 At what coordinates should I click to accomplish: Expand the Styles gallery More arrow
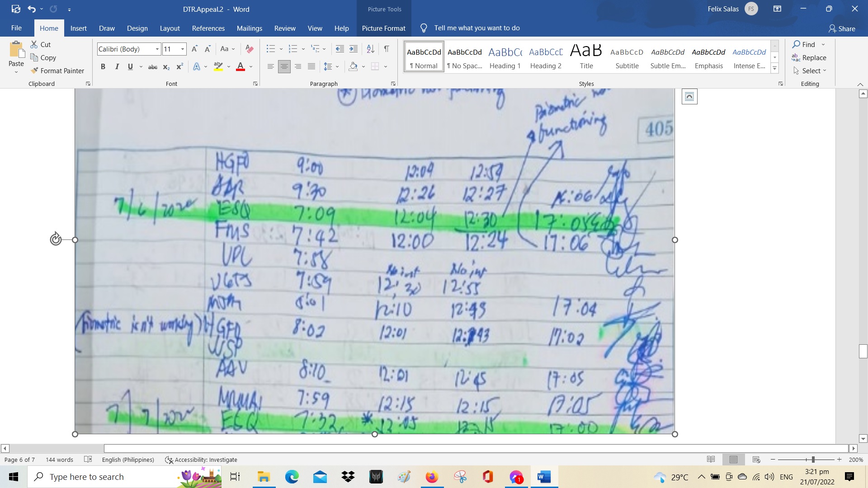tap(774, 69)
